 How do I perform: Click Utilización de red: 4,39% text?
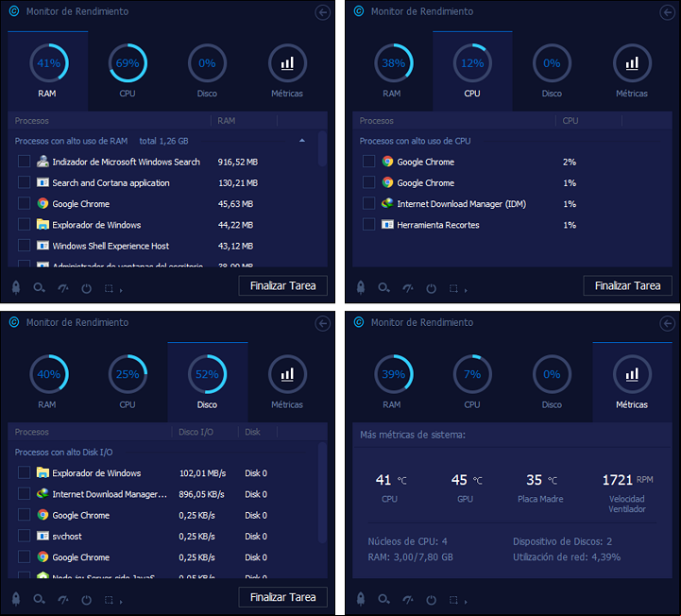point(567,556)
